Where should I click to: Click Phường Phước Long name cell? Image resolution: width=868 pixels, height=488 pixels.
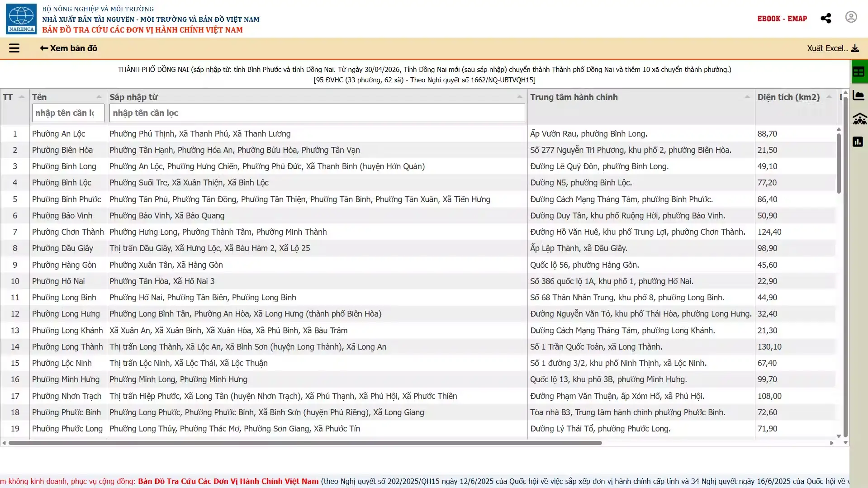tap(67, 429)
